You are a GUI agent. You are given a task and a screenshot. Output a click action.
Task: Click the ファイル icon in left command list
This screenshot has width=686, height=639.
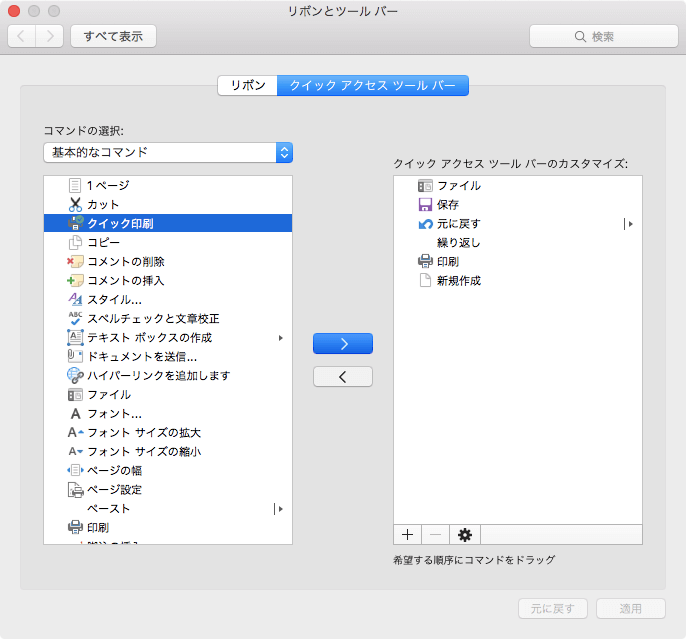(75, 395)
